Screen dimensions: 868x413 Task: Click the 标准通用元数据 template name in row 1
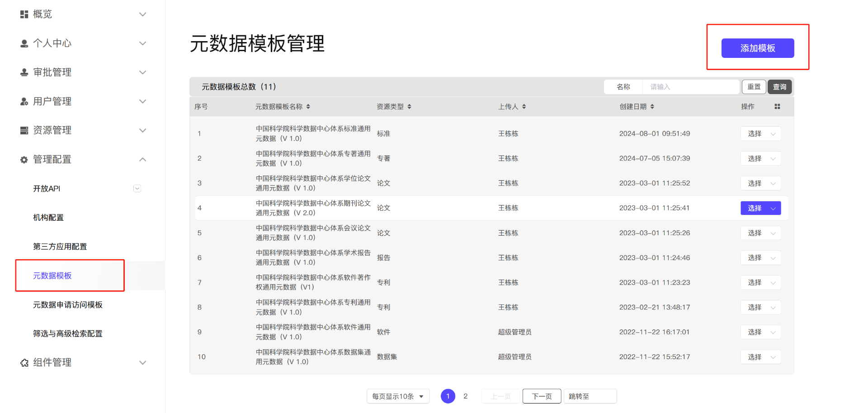pos(313,133)
